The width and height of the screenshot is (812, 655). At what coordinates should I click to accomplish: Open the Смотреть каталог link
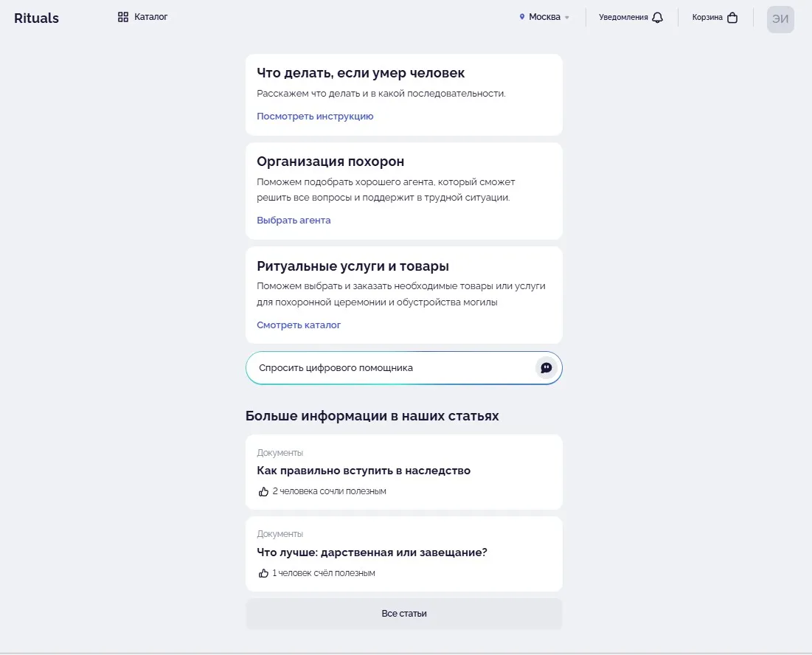(x=299, y=325)
